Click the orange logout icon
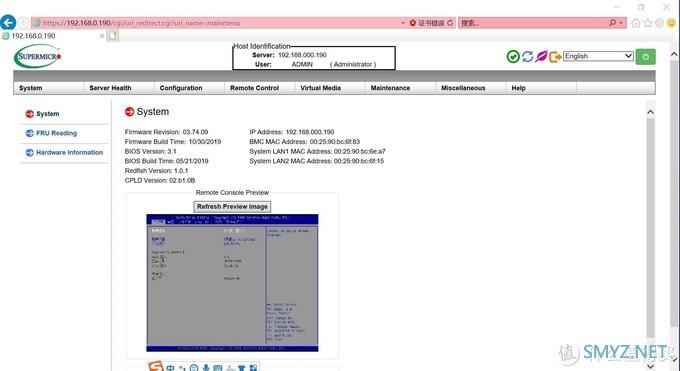The width and height of the screenshot is (680, 371). pos(555,56)
